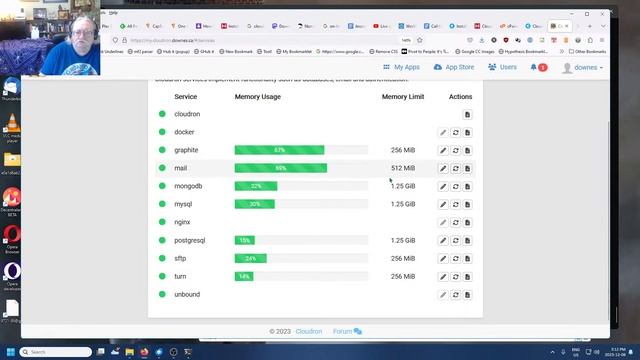Edit the nginx service with pencil icon

point(443,222)
